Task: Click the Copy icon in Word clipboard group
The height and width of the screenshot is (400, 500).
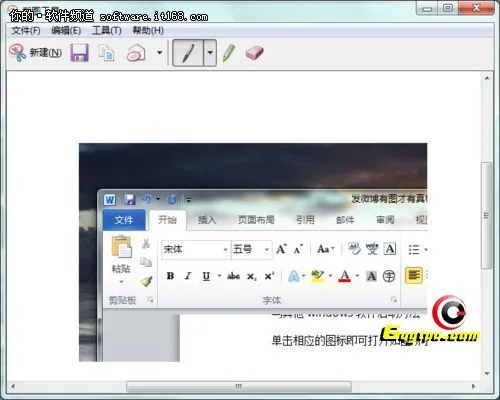Action: point(146,262)
